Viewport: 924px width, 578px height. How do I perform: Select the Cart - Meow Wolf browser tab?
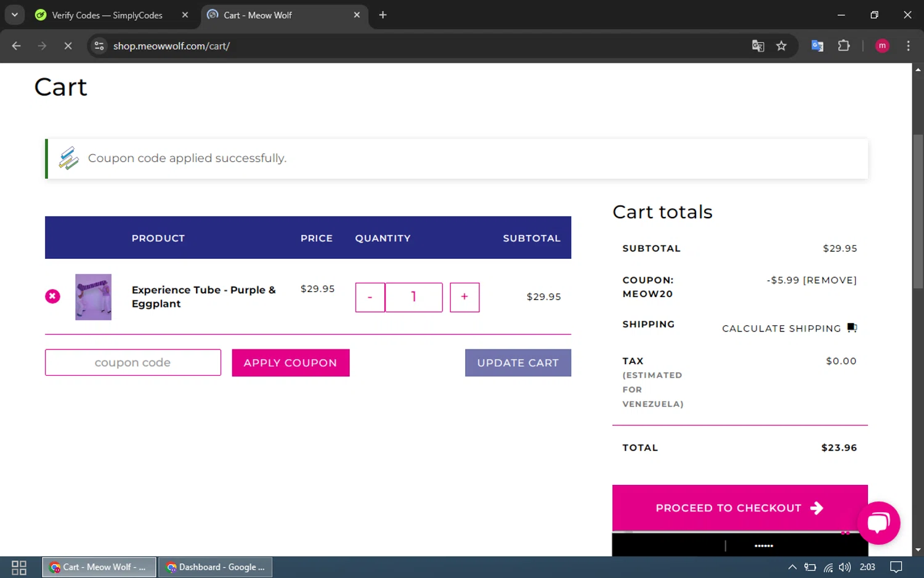click(257, 15)
